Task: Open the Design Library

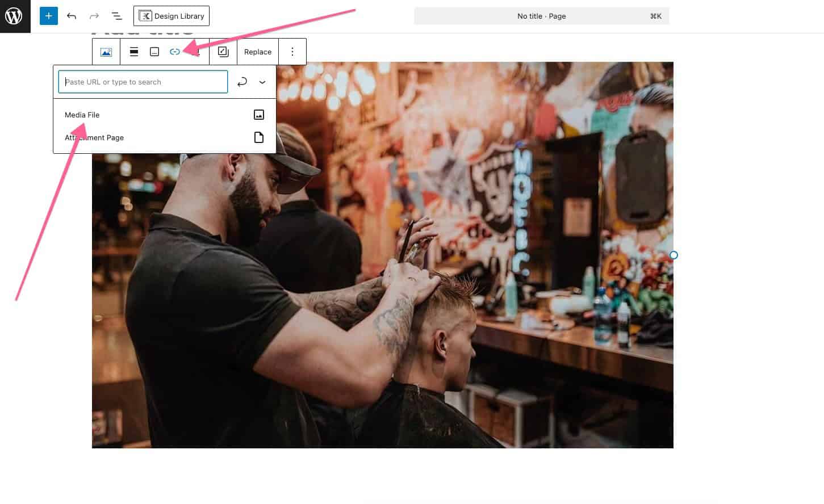Action: point(172,16)
